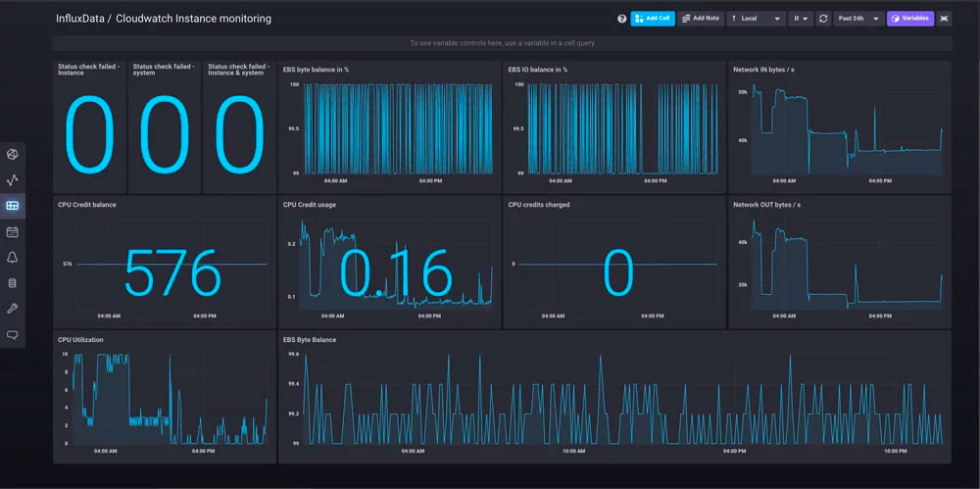Open the Feedback chat bubble icon
The width and height of the screenshot is (980, 489).
(13, 335)
